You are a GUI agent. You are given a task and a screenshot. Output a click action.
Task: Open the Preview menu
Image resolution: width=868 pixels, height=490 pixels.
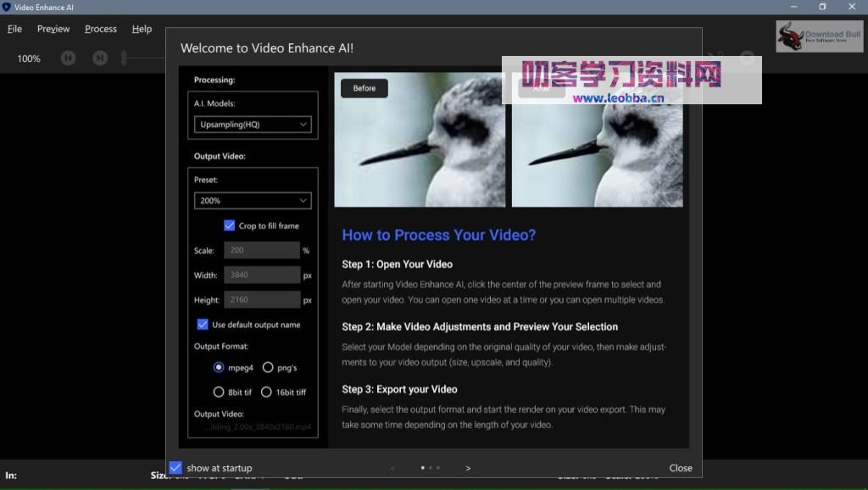tap(53, 29)
